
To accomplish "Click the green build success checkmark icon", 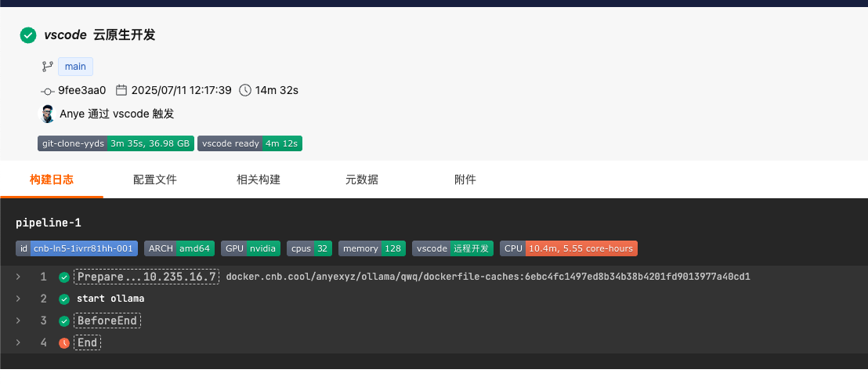I will coord(28,35).
